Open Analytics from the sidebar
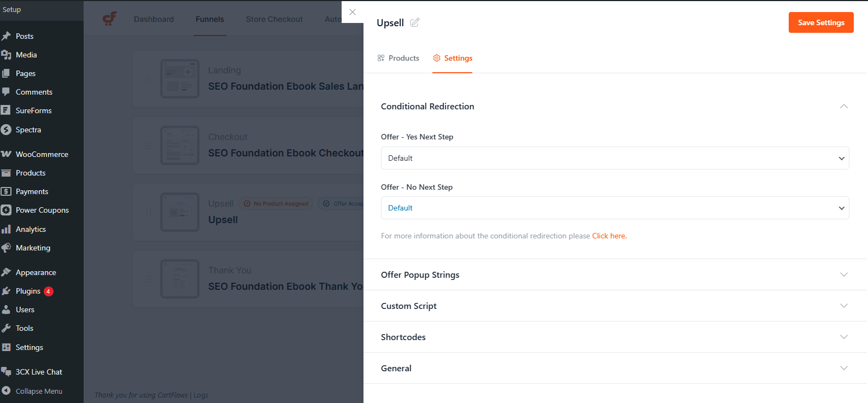 click(x=31, y=229)
